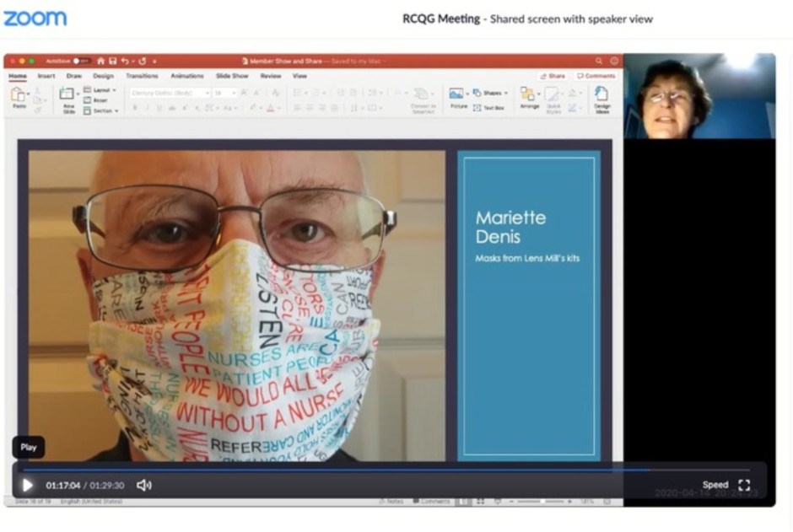
Task: Play the recording with the play button
Action: (27, 485)
